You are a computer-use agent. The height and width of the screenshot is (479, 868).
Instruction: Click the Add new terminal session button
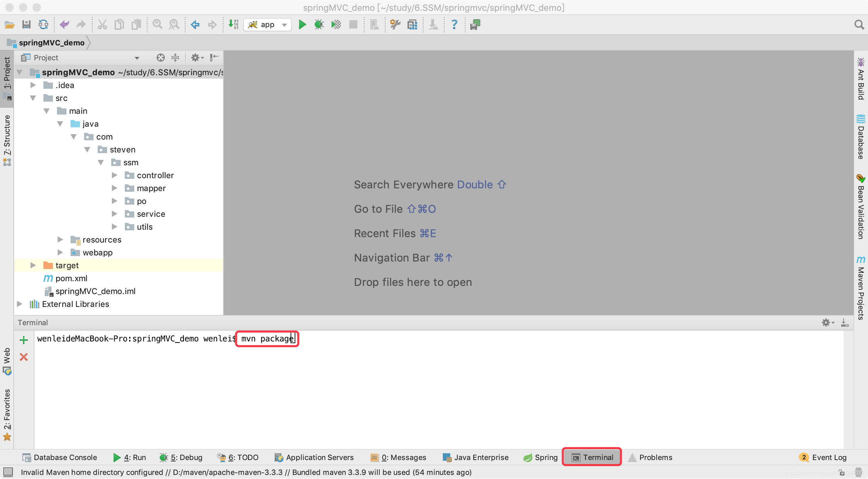pos(24,339)
